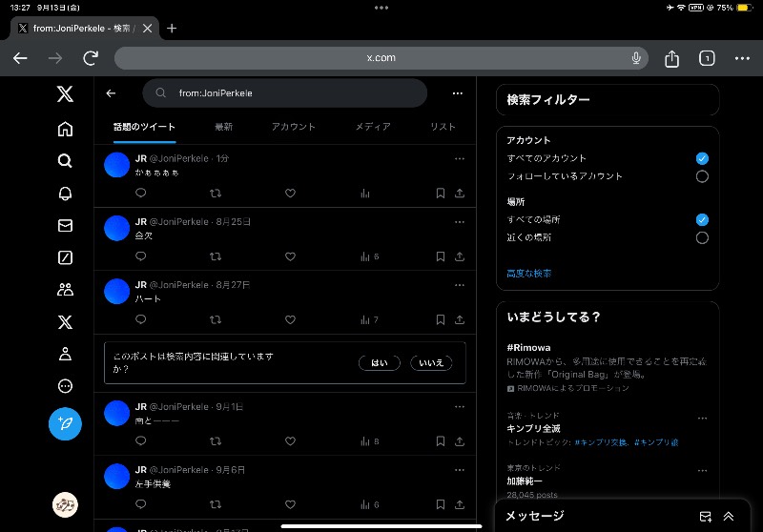Viewport: 763px width, 532px height.
Task: Share the 9月1日 post
Action: coord(460,441)
